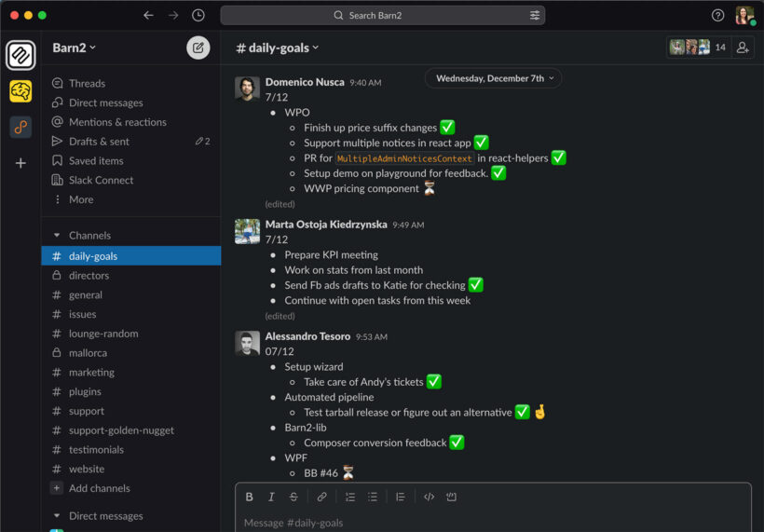Open the history clock icon
This screenshot has width=764, height=532.
pos(198,15)
